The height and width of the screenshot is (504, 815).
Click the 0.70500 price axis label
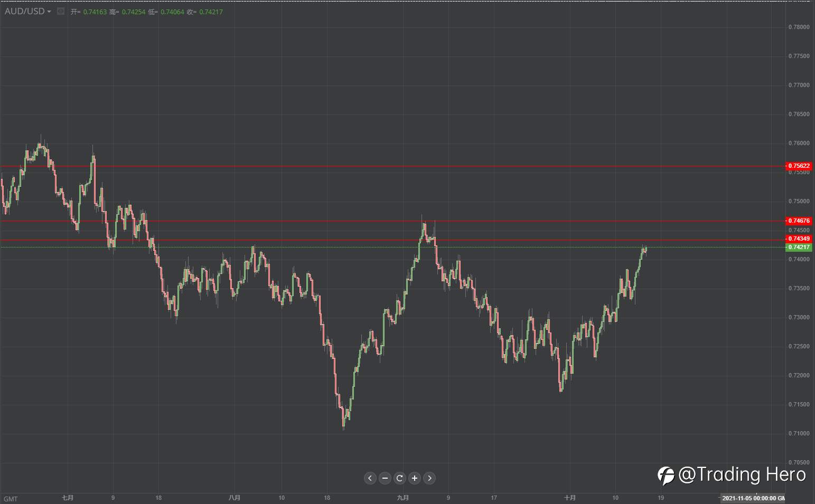click(799, 462)
